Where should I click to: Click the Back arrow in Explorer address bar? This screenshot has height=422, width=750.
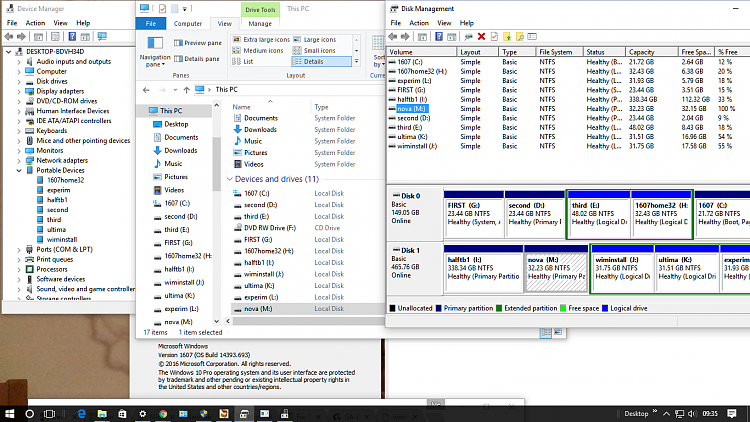tap(146, 89)
